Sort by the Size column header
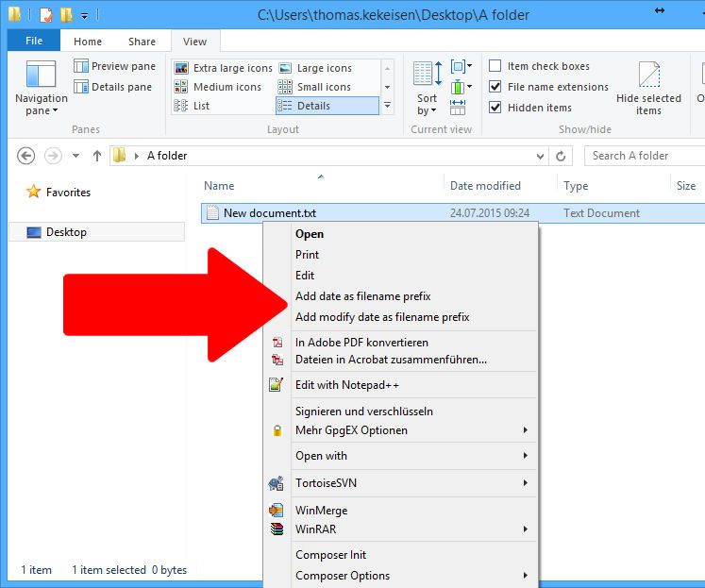Viewport: 705px width, 588px height. click(686, 186)
